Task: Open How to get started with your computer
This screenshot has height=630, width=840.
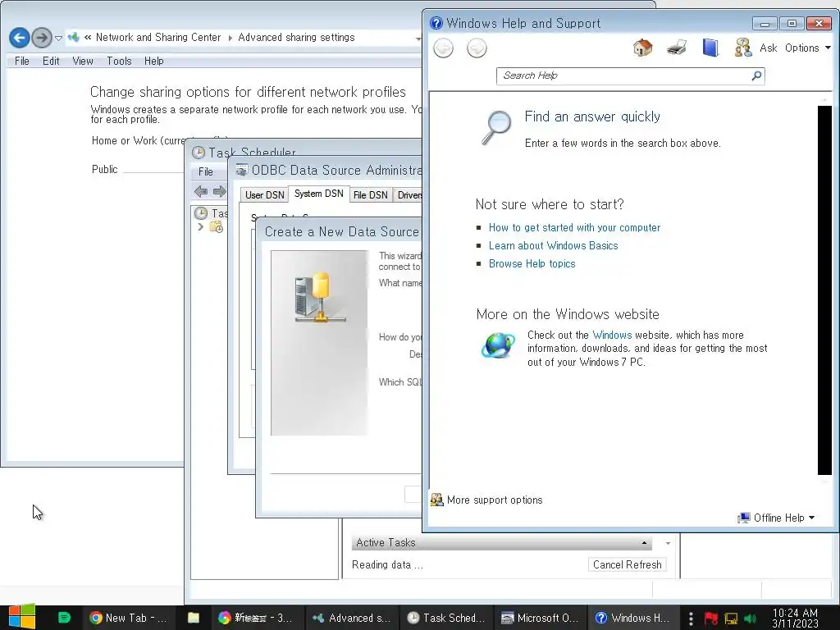Action: point(574,228)
